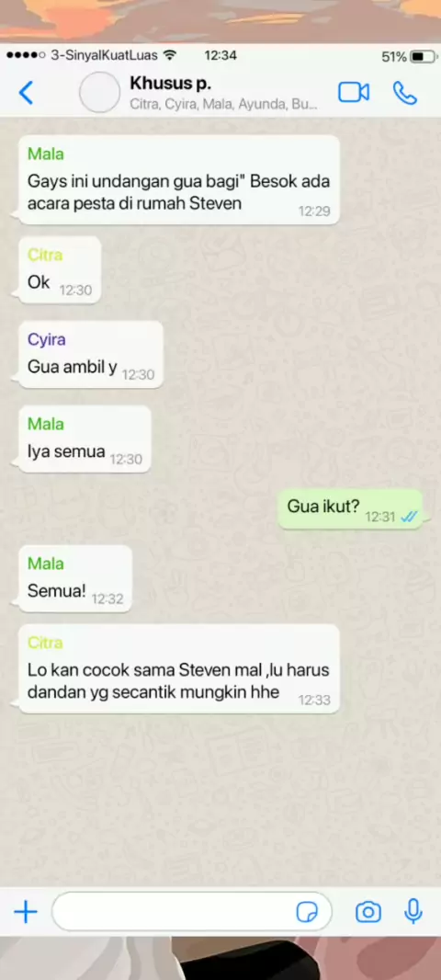The height and width of the screenshot is (980, 441).
Task: Tap Citra's "Ok" message bubble
Action: pyautogui.click(x=60, y=270)
